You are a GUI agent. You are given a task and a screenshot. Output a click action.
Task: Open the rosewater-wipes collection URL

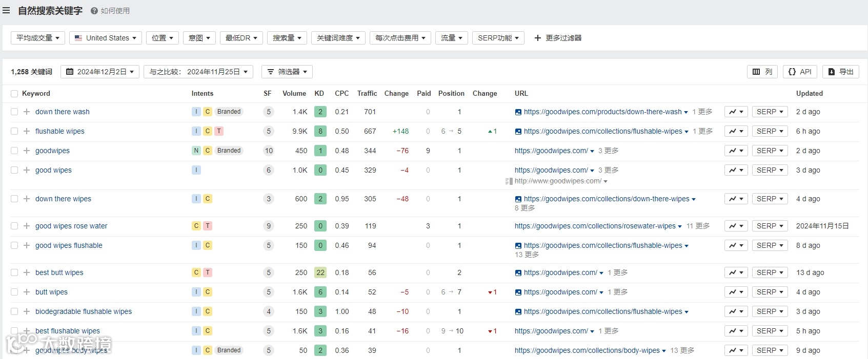click(x=595, y=226)
